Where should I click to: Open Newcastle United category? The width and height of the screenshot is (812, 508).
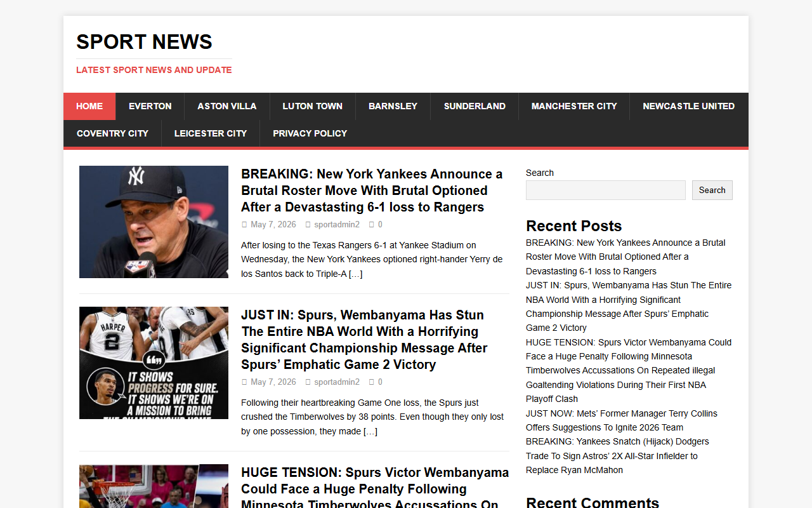click(x=689, y=106)
